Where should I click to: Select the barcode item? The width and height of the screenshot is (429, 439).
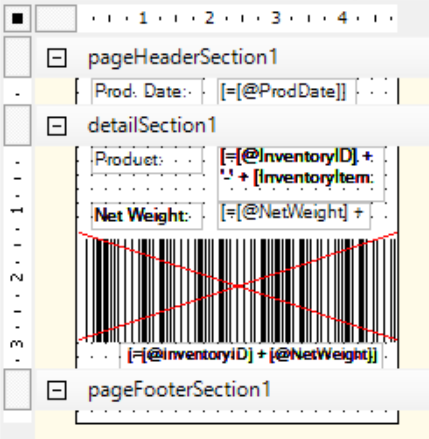coord(237,287)
